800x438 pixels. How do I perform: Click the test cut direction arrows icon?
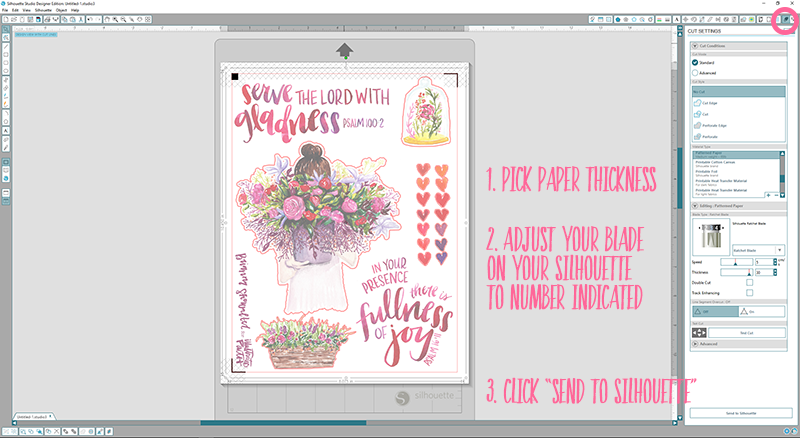pyautogui.click(x=699, y=333)
